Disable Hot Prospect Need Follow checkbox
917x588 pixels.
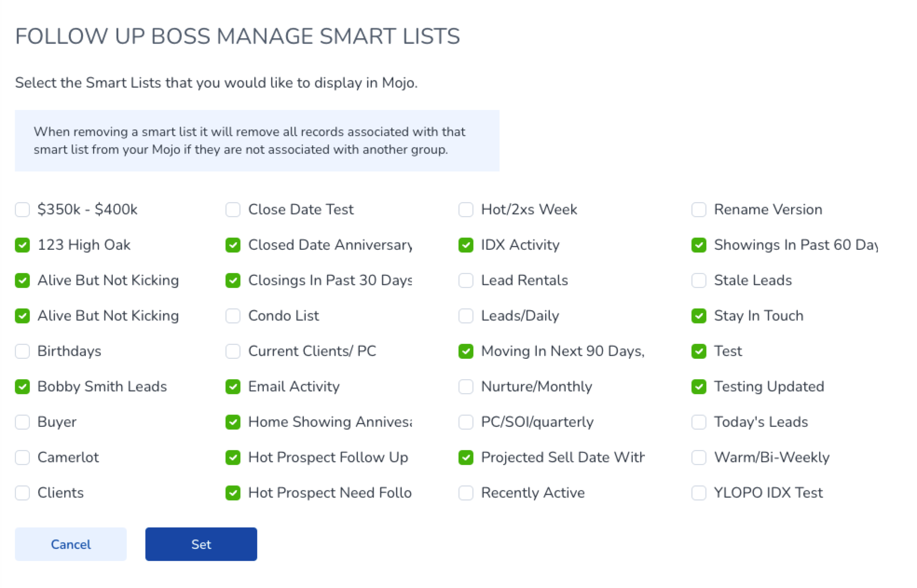233,493
